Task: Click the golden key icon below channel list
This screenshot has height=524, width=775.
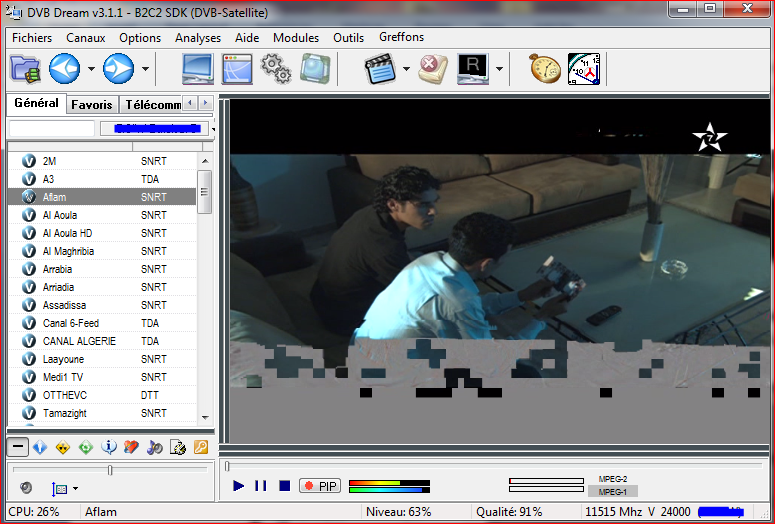Action: tap(200, 447)
